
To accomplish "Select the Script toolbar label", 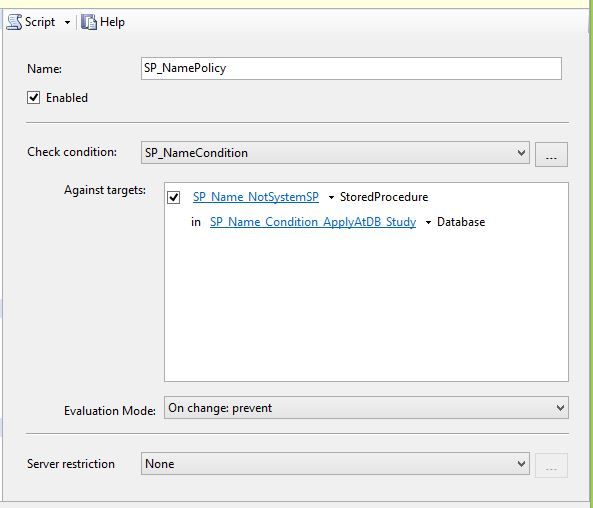I will click(40, 22).
